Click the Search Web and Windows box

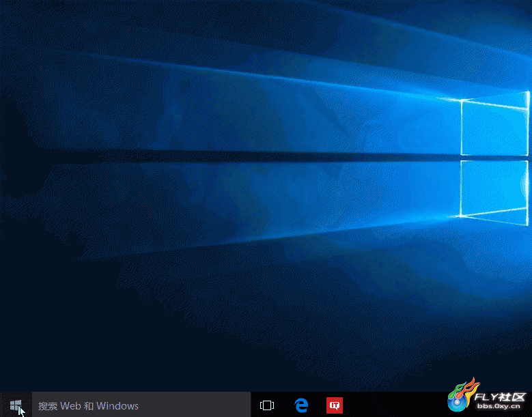[x=141, y=405]
